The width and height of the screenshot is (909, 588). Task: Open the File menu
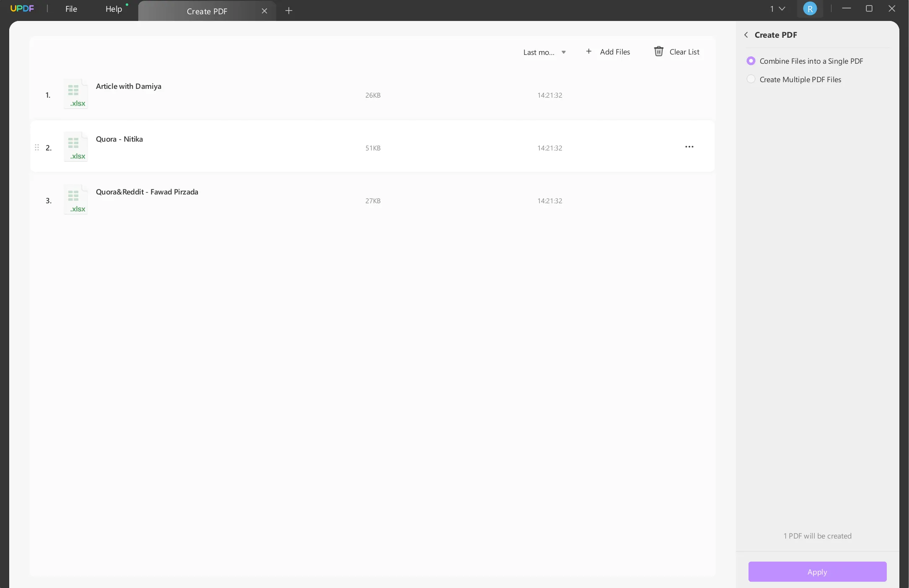click(71, 9)
